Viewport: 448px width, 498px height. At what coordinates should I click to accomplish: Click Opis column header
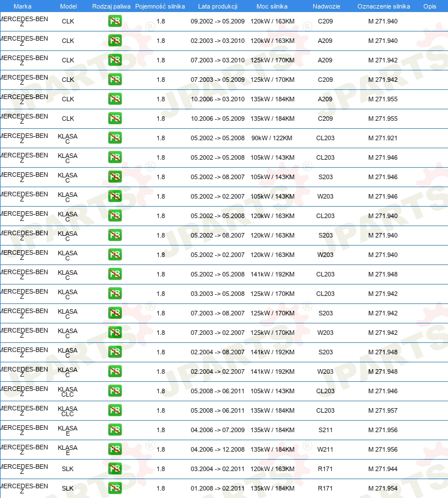[x=430, y=6]
